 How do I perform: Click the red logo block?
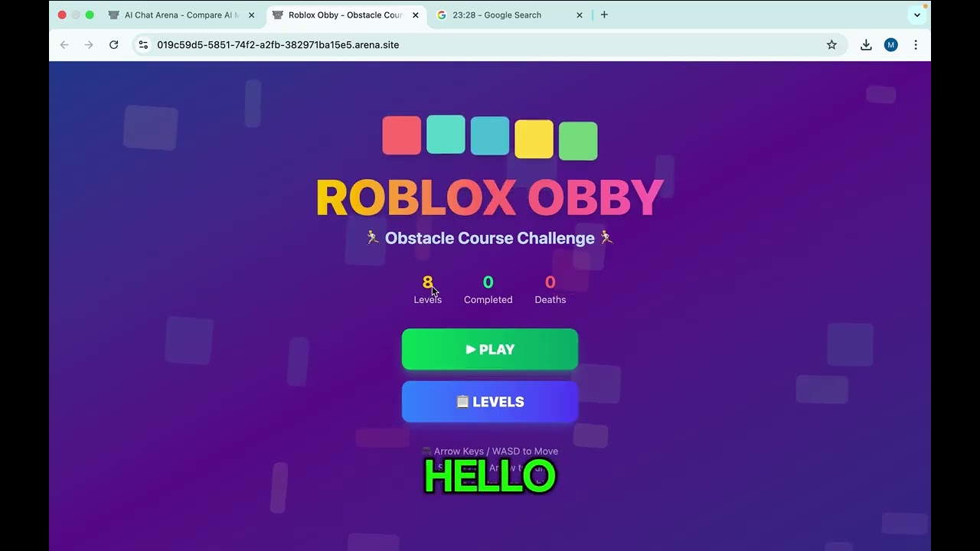[402, 135]
